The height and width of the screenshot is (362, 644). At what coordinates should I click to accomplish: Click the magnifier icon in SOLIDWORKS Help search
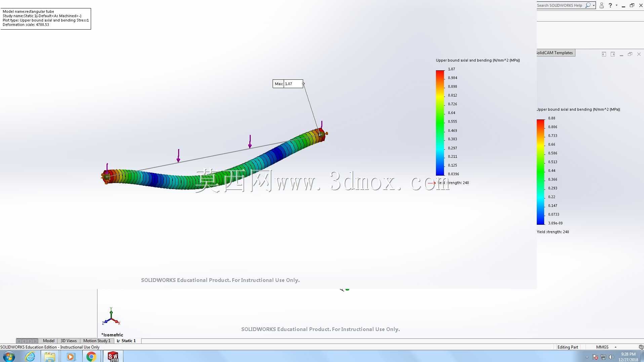[588, 5]
